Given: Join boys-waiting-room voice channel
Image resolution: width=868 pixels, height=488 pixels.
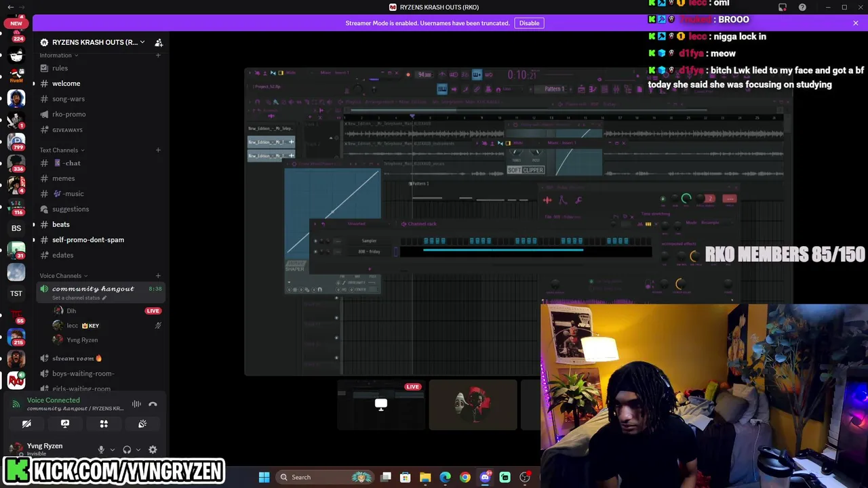Looking at the screenshot, I should point(100,373).
